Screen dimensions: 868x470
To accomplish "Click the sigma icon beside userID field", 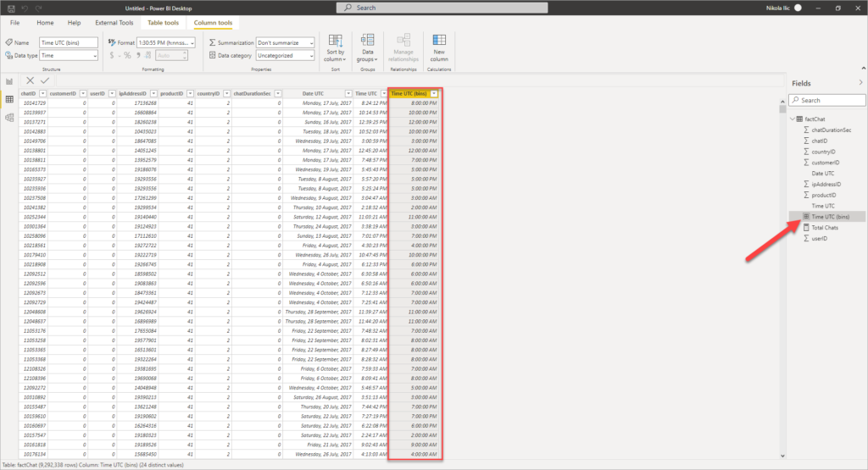I will click(806, 238).
